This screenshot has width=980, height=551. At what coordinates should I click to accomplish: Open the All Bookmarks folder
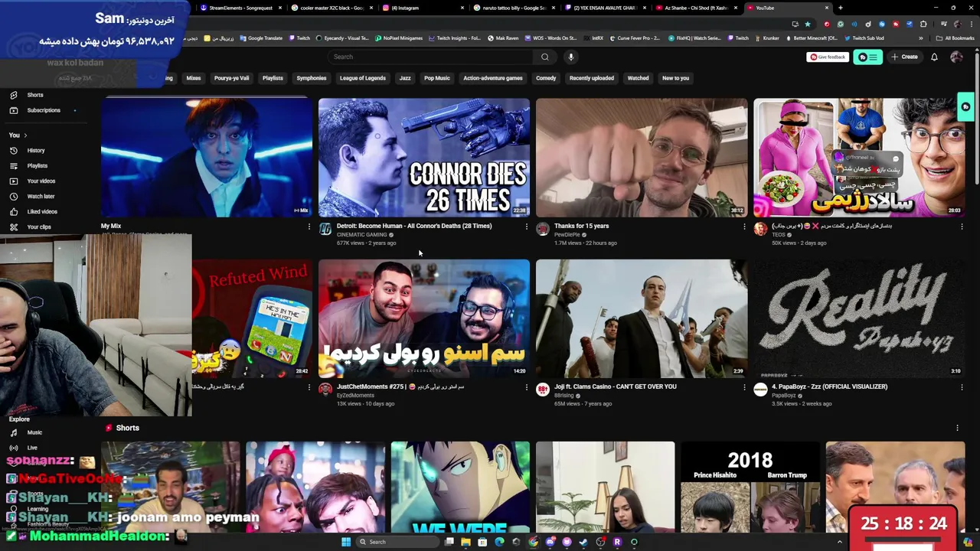coord(955,38)
